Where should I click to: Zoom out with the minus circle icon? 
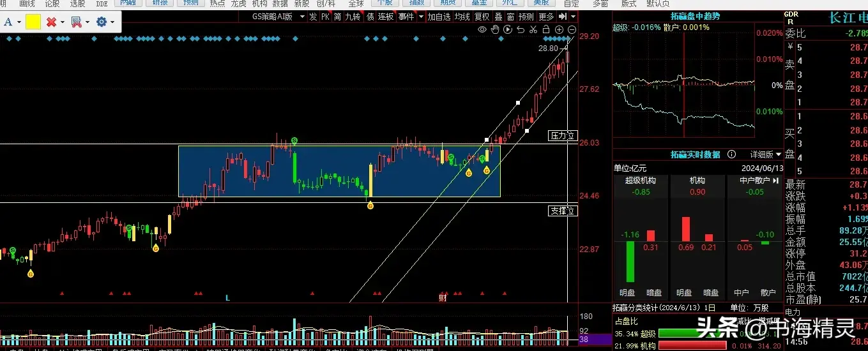pyautogui.click(x=572, y=29)
